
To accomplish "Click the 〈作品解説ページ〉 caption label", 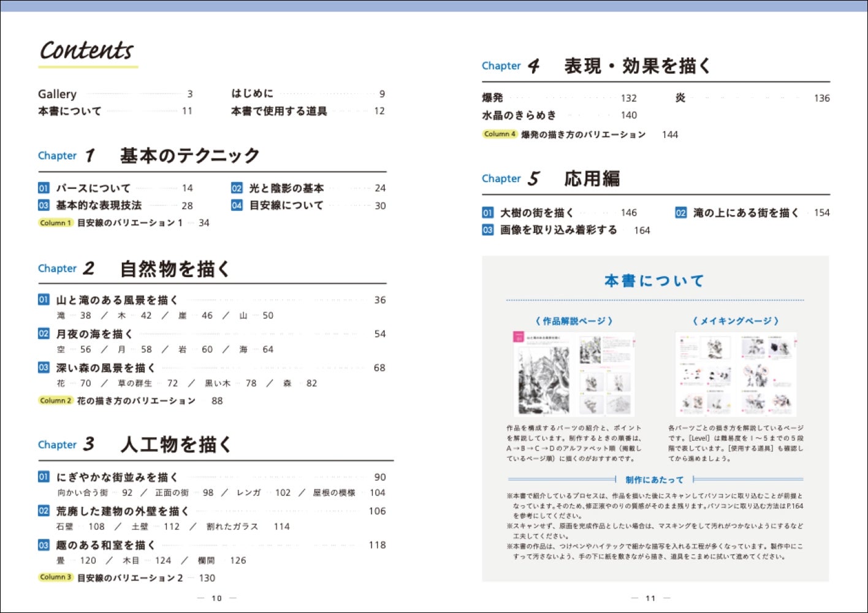I will click(x=574, y=321).
